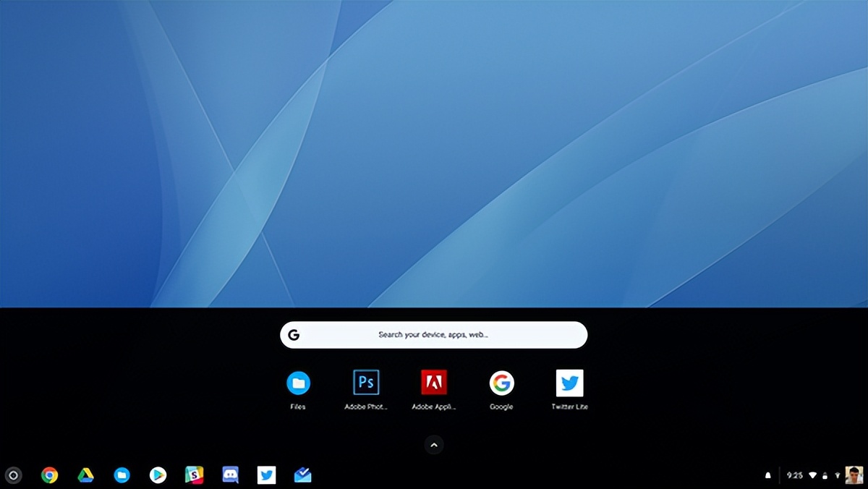
Task: Click the Wi-Fi status icon
Action: (812, 475)
